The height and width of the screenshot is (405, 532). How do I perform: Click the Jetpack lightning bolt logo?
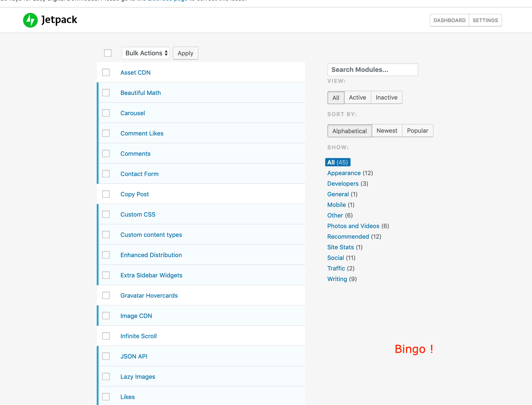30,20
